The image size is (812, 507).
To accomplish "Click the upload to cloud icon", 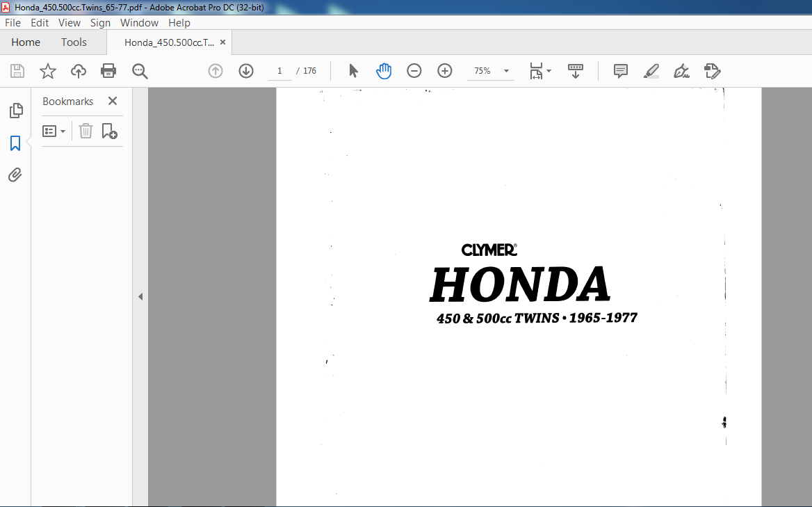I will (x=78, y=71).
